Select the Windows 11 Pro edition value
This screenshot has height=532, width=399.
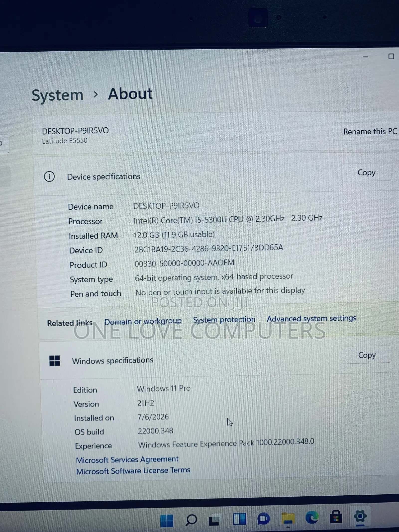click(164, 388)
